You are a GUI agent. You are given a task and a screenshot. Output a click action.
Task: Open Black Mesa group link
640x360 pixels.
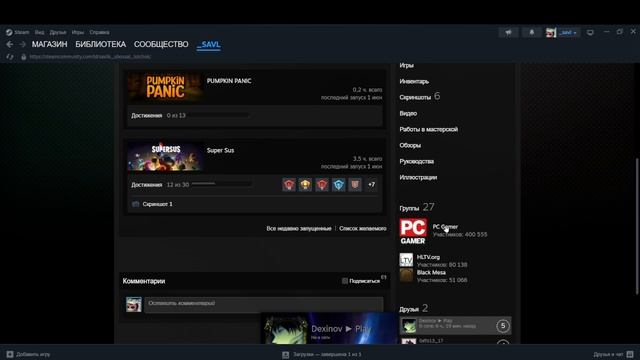point(431,273)
